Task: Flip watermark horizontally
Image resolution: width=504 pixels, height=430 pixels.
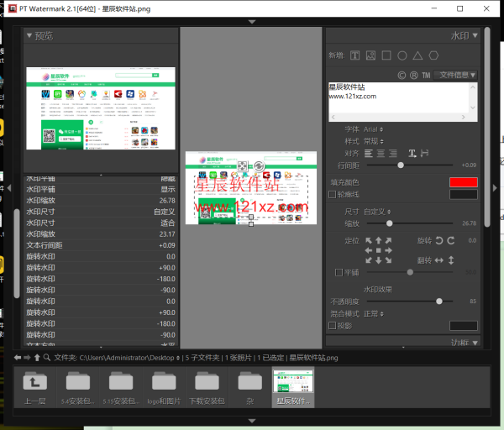Action: tap(439, 260)
